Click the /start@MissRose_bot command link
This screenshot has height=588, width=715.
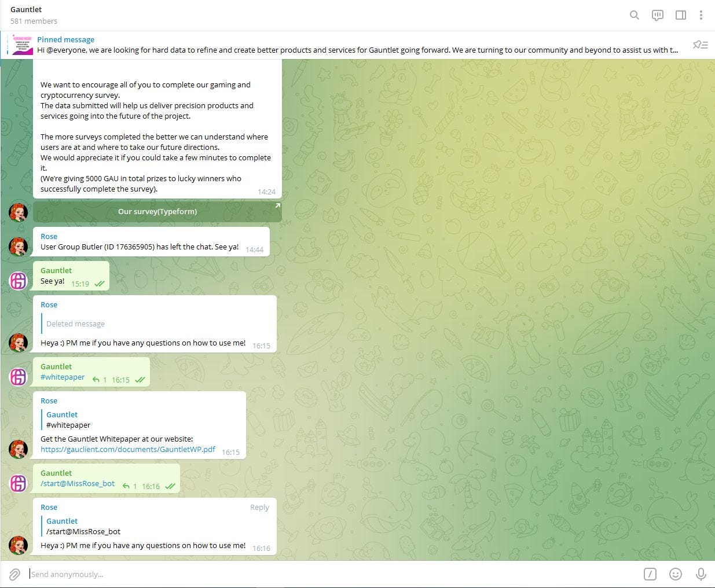click(78, 484)
